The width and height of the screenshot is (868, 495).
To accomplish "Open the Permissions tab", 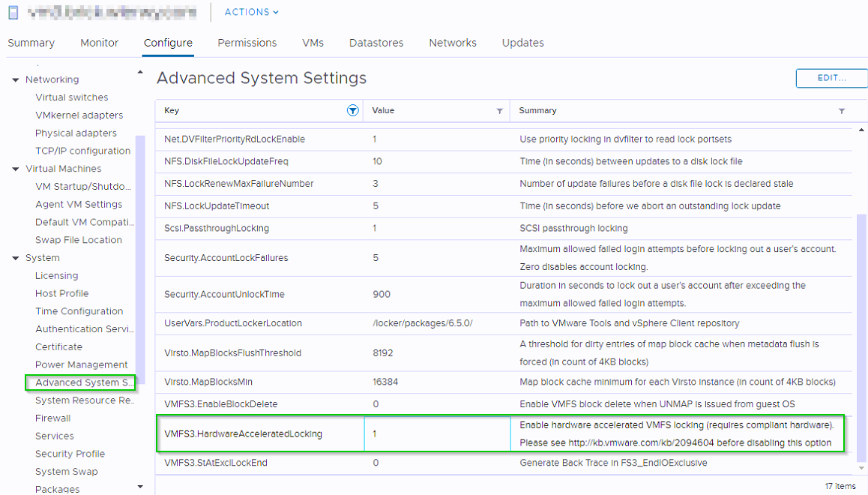I will coord(247,43).
